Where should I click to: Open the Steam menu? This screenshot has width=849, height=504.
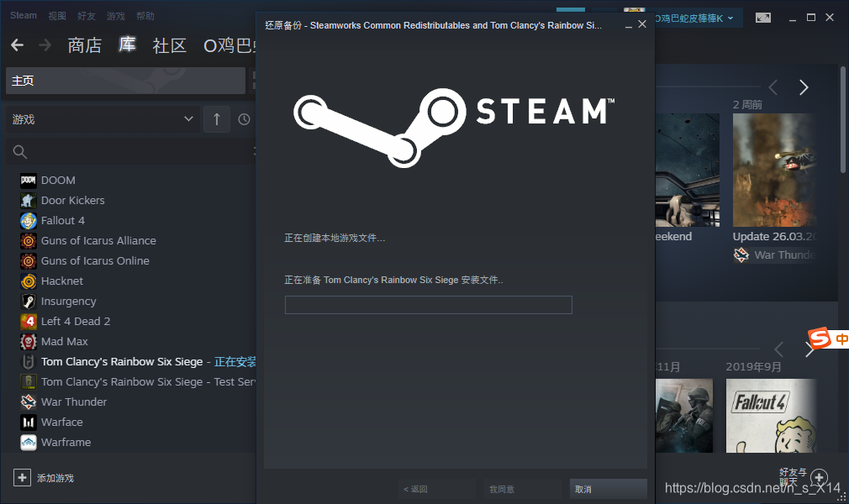(x=24, y=16)
